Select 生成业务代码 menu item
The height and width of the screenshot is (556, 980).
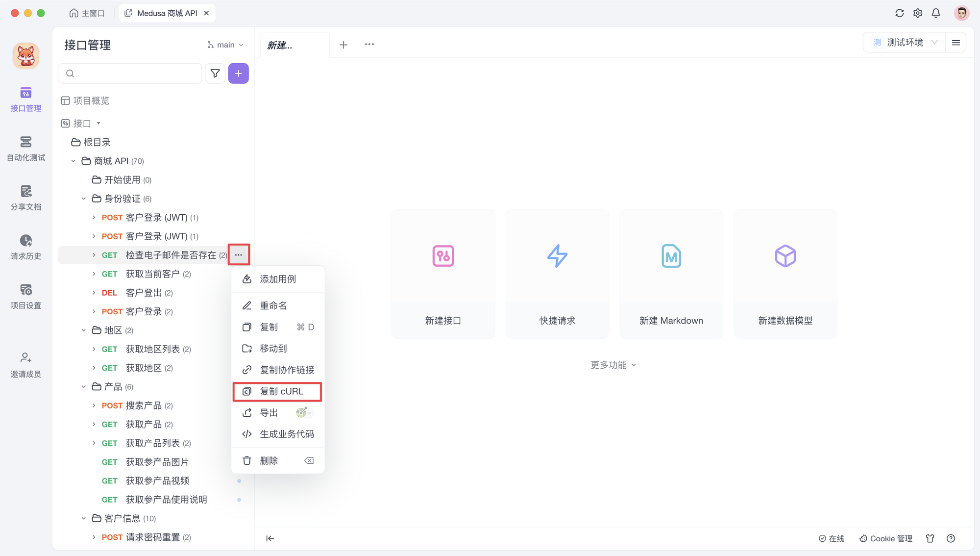[278, 434]
